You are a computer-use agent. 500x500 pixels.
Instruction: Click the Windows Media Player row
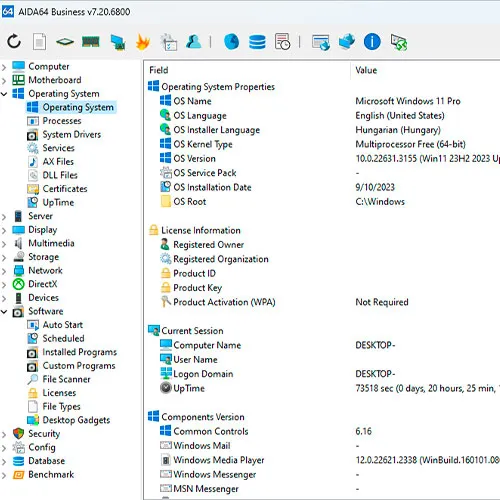(322, 460)
